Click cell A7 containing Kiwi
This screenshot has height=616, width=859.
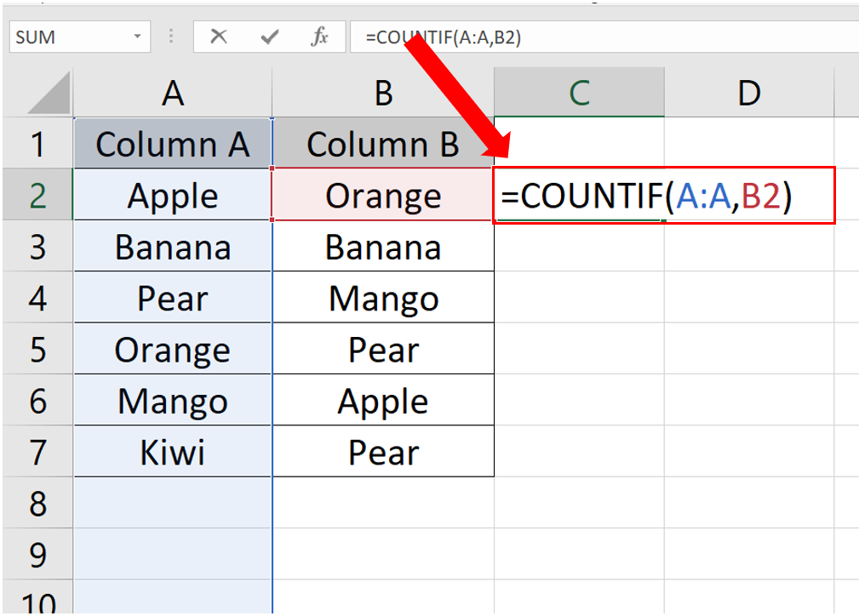pos(172,452)
